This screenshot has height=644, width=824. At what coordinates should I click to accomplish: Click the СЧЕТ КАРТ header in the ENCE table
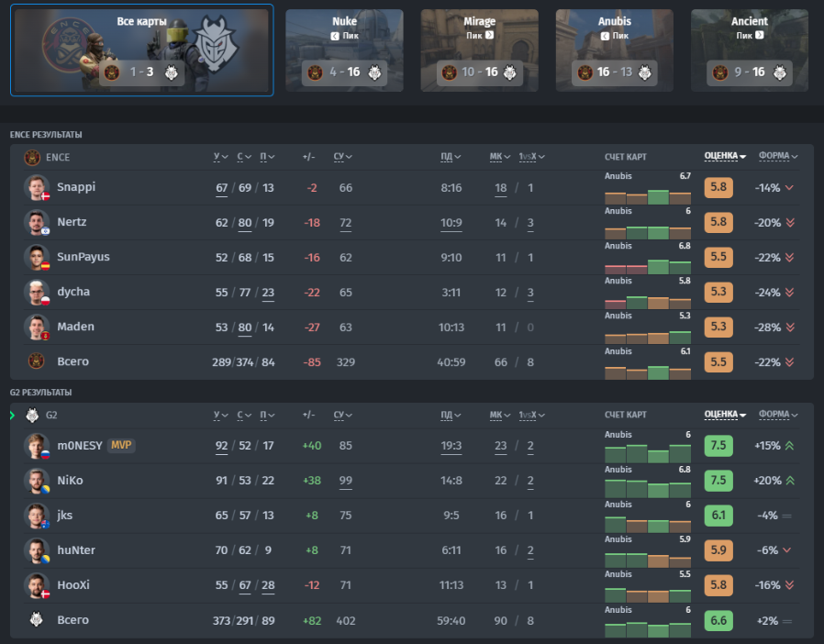pyautogui.click(x=626, y=157)
